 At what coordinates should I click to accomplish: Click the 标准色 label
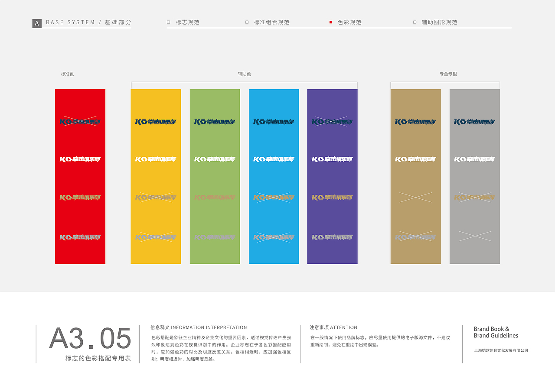pos(67,74)
